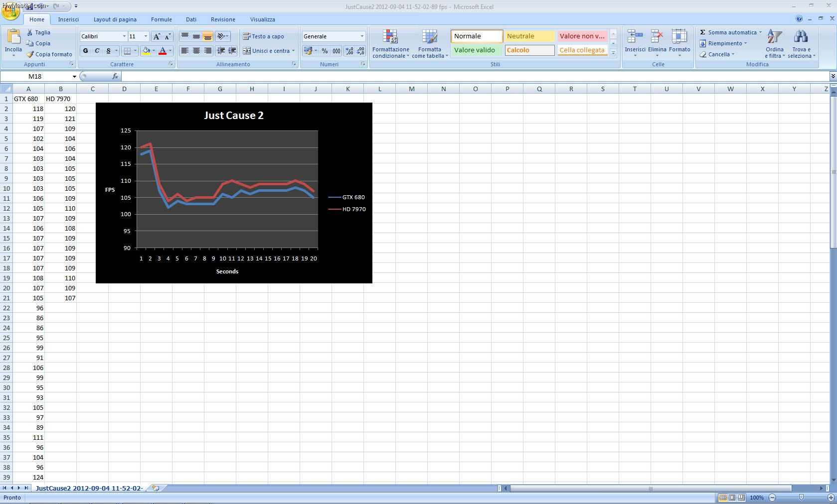Activate the Copia formato paintbrush
The width and height of the screenshot is (837, 504).
coord(30,54)
